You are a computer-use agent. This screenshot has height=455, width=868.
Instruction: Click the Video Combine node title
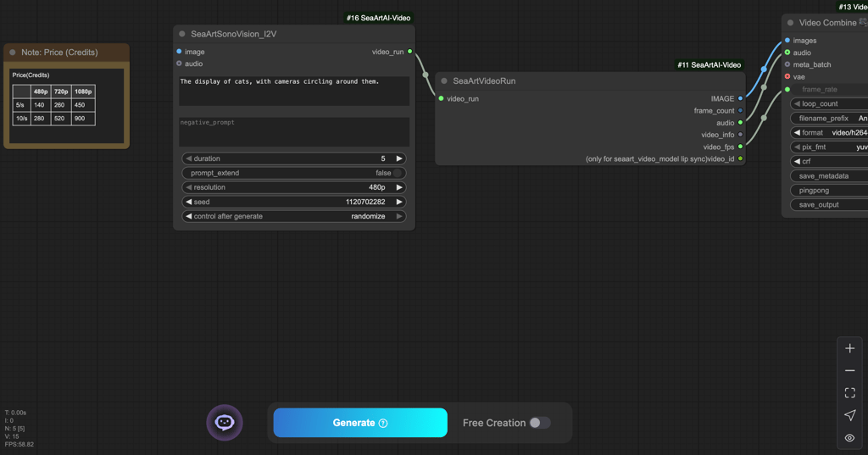tap(827, 23)
